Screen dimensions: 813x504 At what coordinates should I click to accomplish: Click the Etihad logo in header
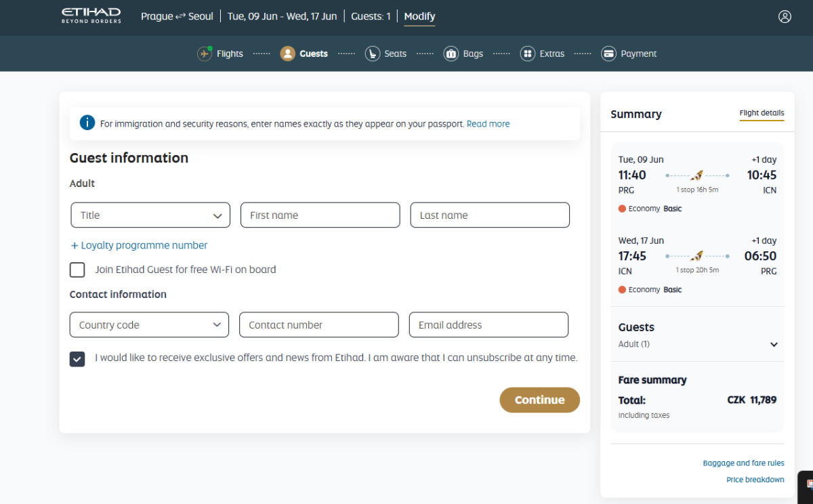point(91,16)
